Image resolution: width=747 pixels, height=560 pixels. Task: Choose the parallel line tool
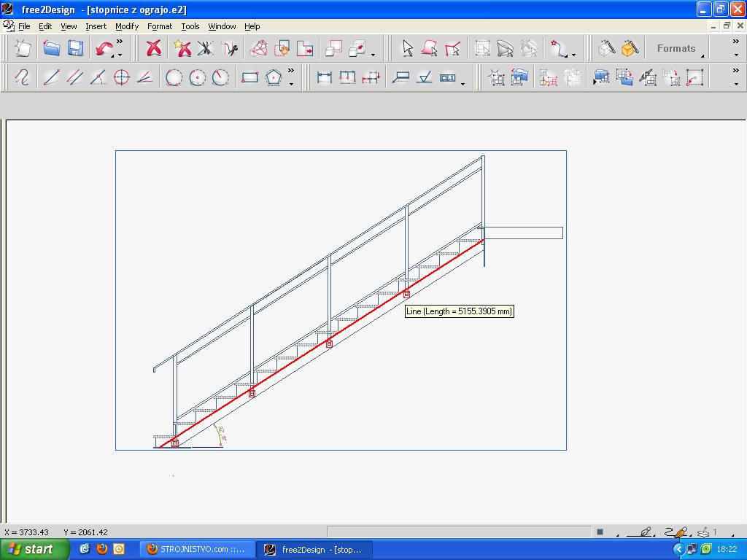[x=75, y=77]
